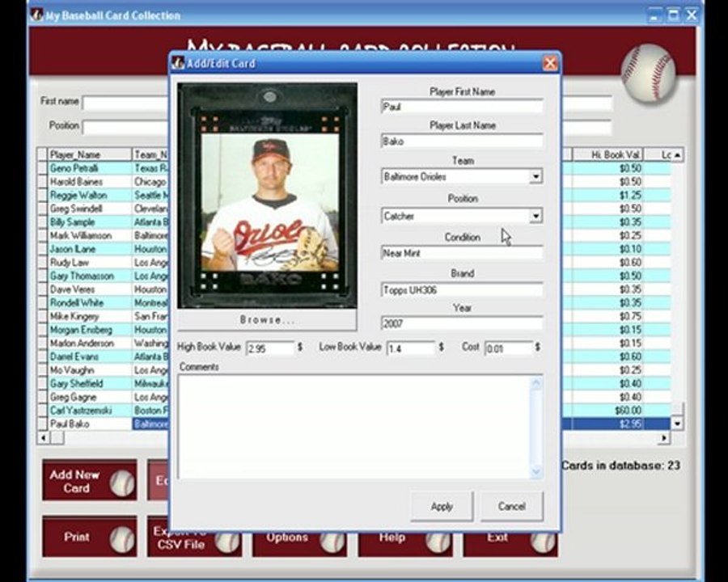Click the My Baseball Card Collection title bar icon
The image size is (728, 582).
pos(36,15)
